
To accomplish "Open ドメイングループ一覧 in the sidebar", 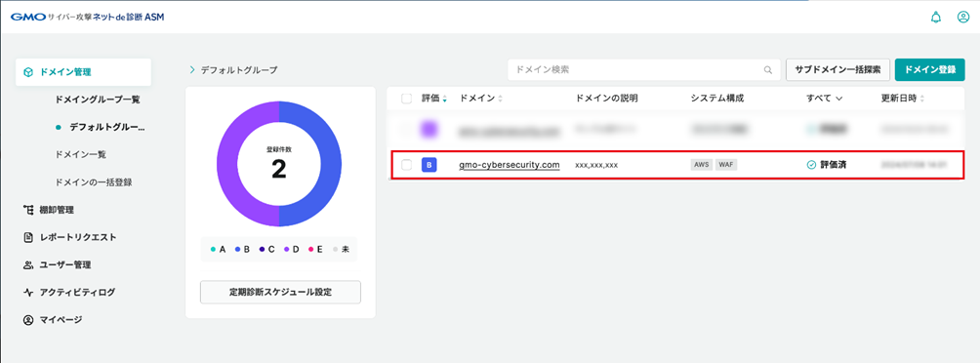I will [98, 100].
